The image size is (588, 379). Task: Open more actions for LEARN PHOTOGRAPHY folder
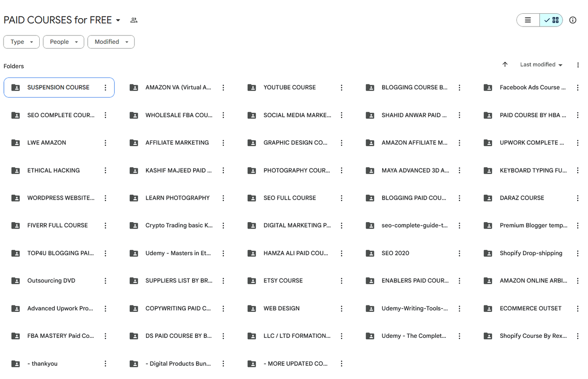point(223,198)
